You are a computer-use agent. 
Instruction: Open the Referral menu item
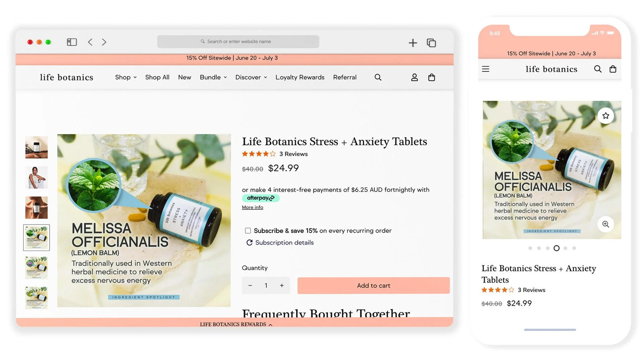344,77
